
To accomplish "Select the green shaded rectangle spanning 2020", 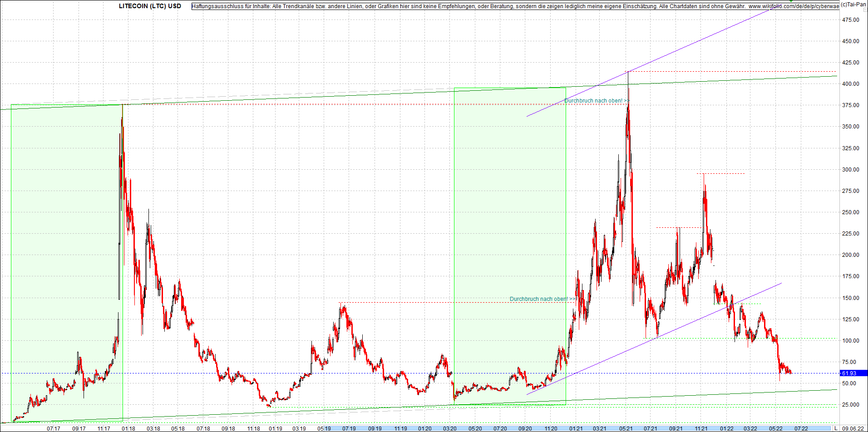I will [x=510, y=246].
